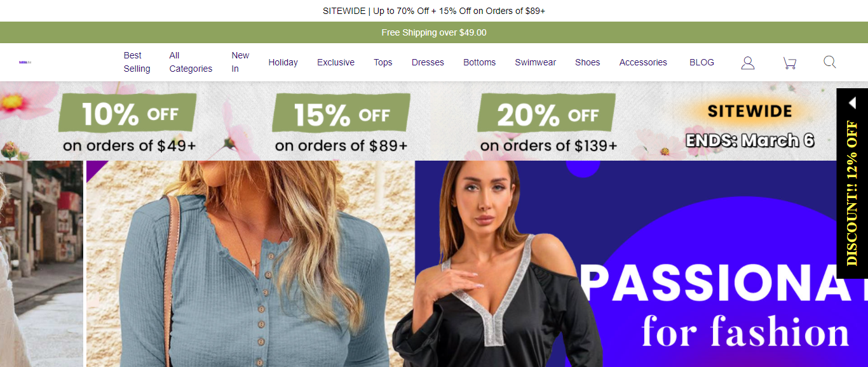This screenshot has height=367, width=868.
Task: Click the Free Shipping over $49.00 bar
Action: click(434, 32)
